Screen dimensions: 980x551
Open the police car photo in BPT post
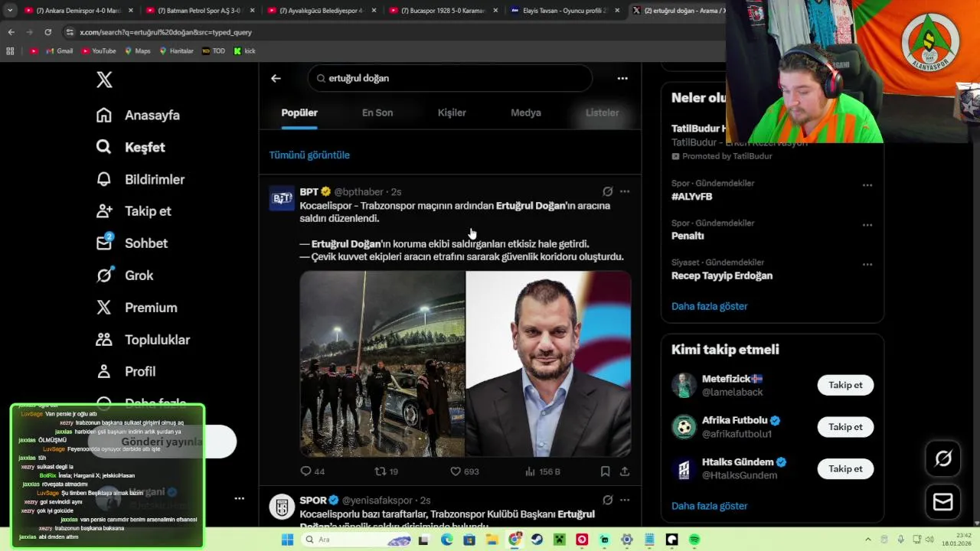click(x=382, y=364)
